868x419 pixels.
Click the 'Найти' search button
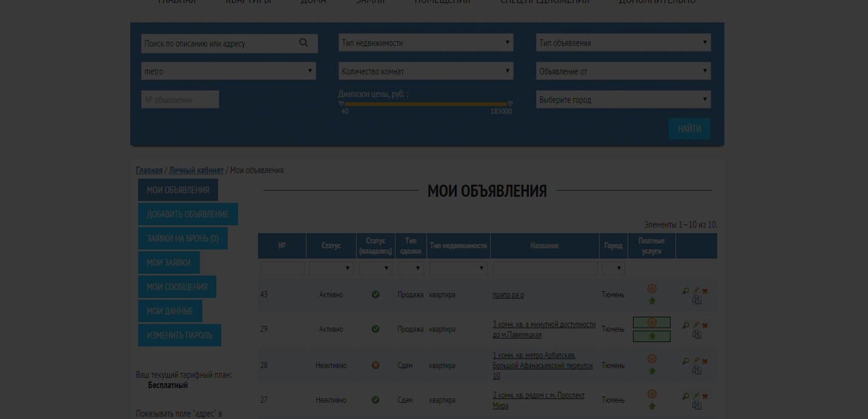point(689,129)
